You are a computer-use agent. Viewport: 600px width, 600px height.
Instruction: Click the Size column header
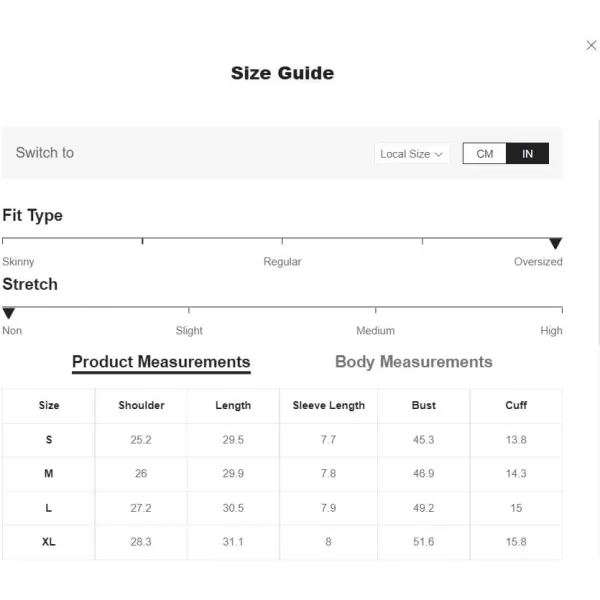point(49,405)
